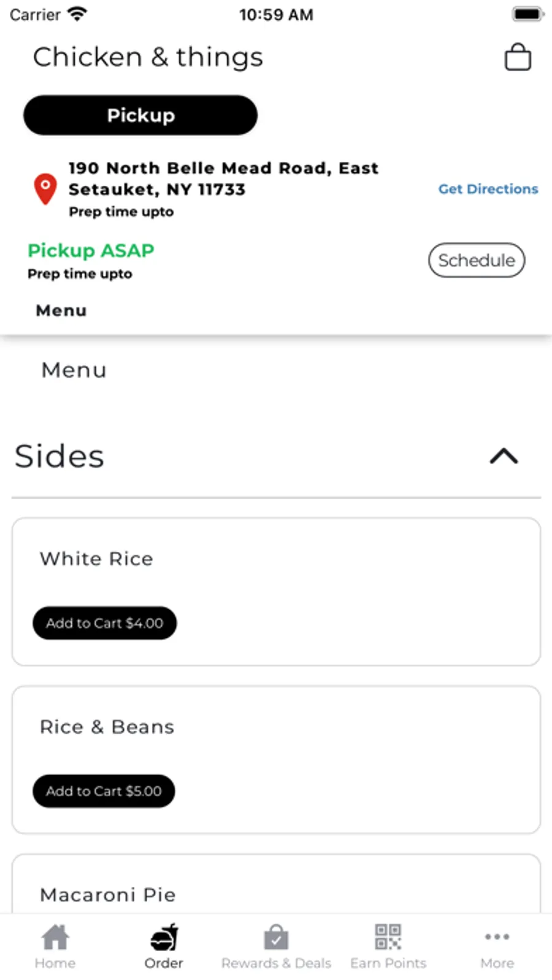Tap the Order burger icon
The height and width of the screenshot is (980, 552).
click(x=164, y=937)
